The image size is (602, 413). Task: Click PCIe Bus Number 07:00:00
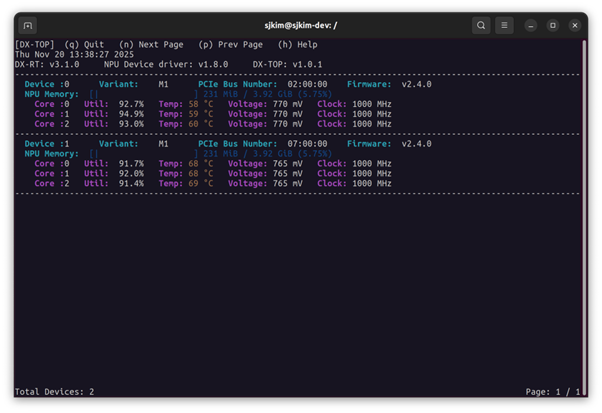click(x=263, y=144)
